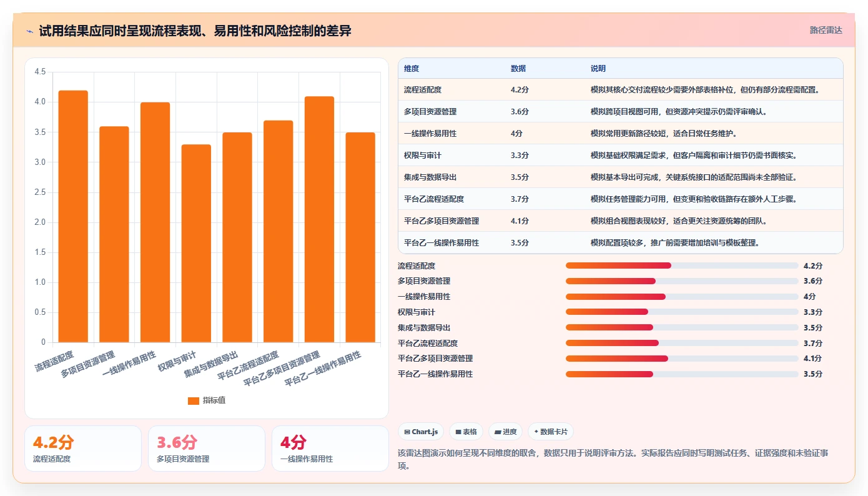
Task: Select the Chart.js chip
Action: (421, 432)
